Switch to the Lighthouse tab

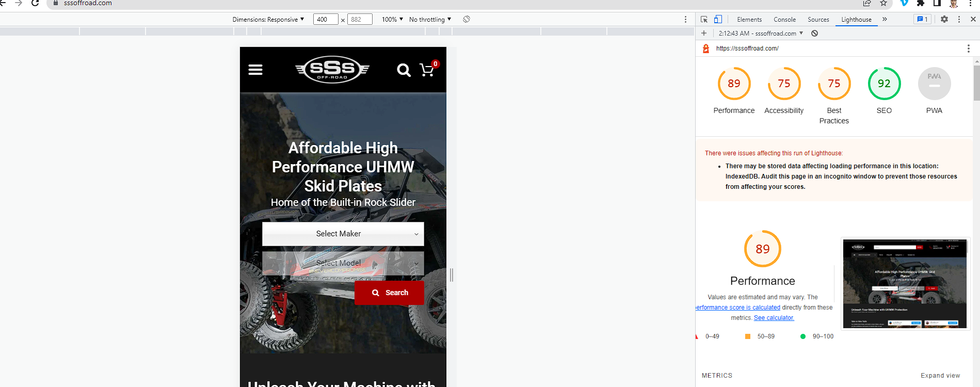[x=856, y=20]
